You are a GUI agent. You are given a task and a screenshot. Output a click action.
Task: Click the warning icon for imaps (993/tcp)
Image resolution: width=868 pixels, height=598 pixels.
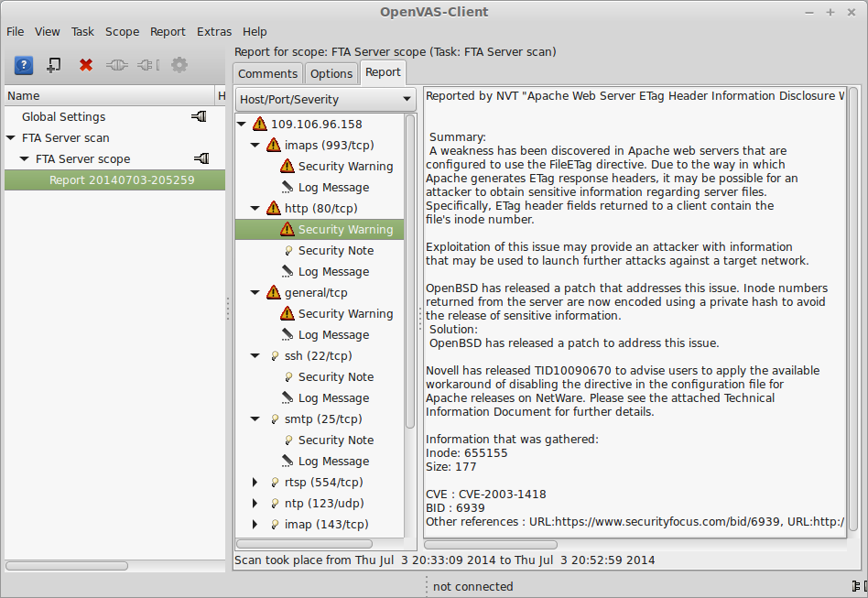point(274,145)
